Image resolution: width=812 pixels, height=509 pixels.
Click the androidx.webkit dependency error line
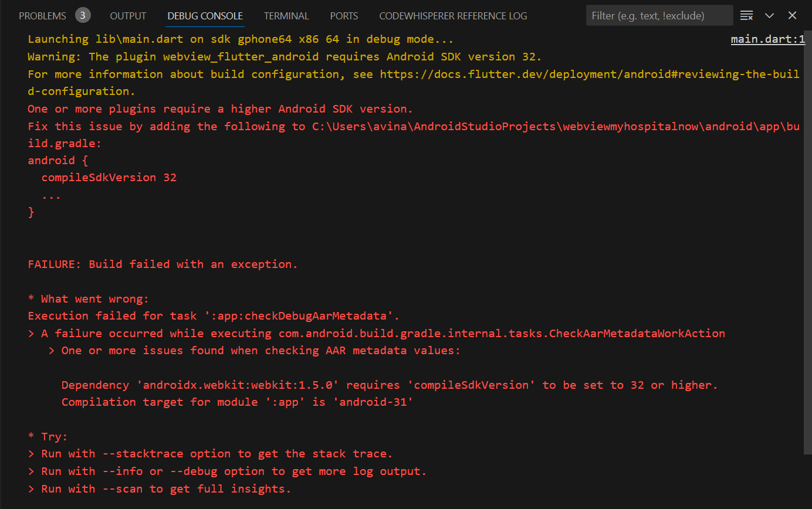[x=390, y=385]
